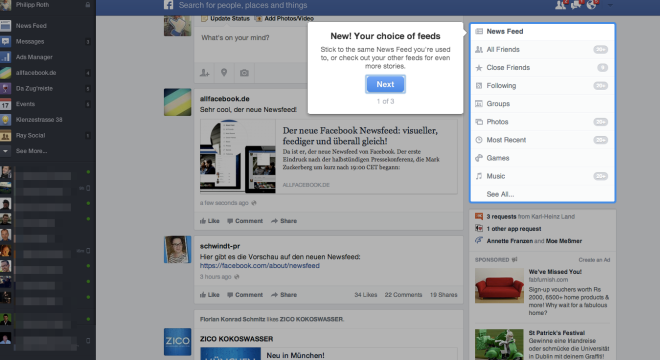Image resolution: width=660 pixels, height=360 pixels.
Task: Select News Feed in feed list
Action: [x=542, y=32]
